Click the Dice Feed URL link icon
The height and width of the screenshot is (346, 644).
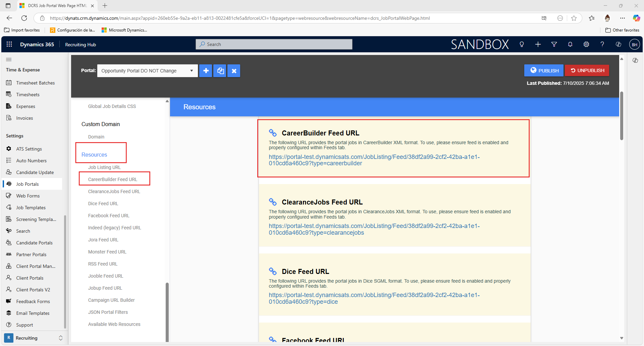273,271
